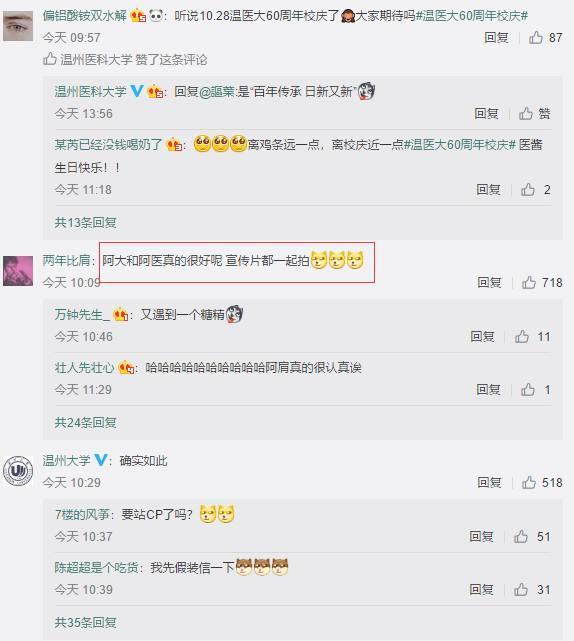The height and width of the screenshot is (641, 574).
Task: Like 陈超超是个吃货's reply with 31 likes
Action: point(521,589)
